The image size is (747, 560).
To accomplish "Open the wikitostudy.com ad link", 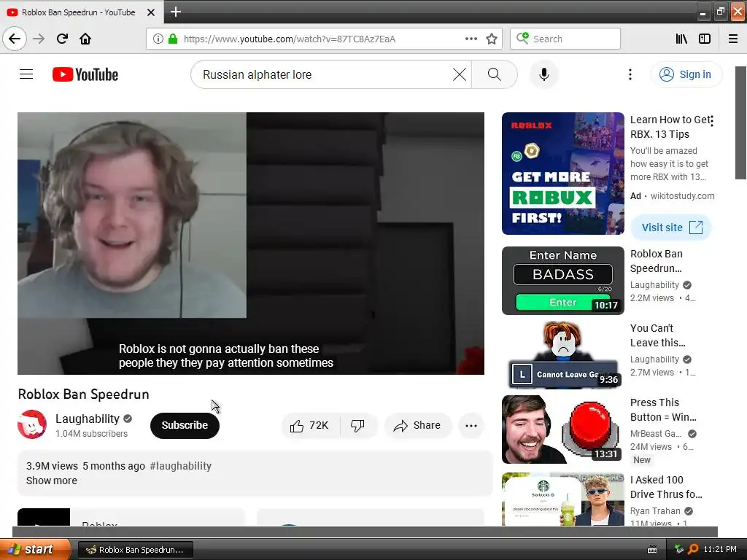I will click(x=682, y=195).
